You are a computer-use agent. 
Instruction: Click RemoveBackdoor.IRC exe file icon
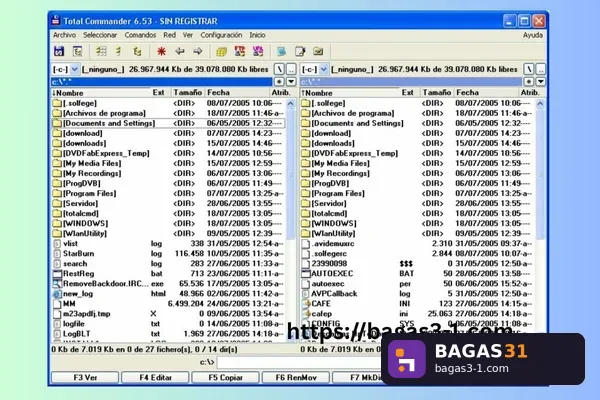tap(57, 284)
